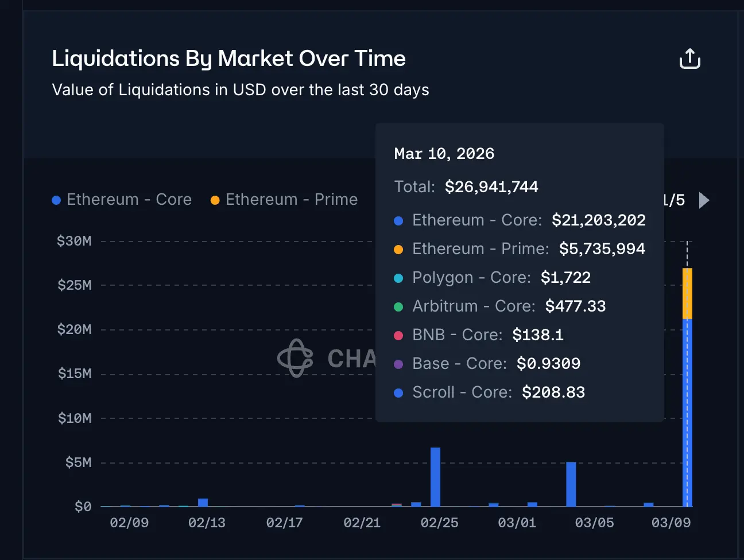This screenshot has height=560, width=744.
Task: Click the orange dot next to Ethereum - Prime legend
Action: [x=215, y=200]
